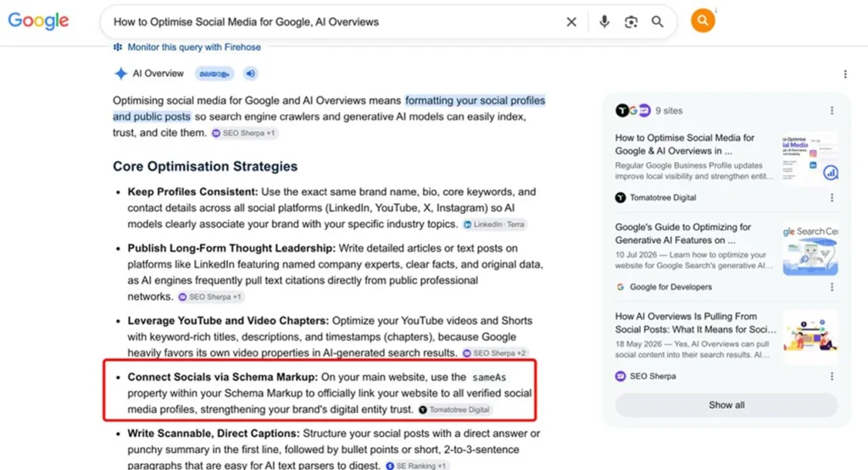Click into the search query input field
This screenshot has height=470, width=868.
click(x=332, y=22)
